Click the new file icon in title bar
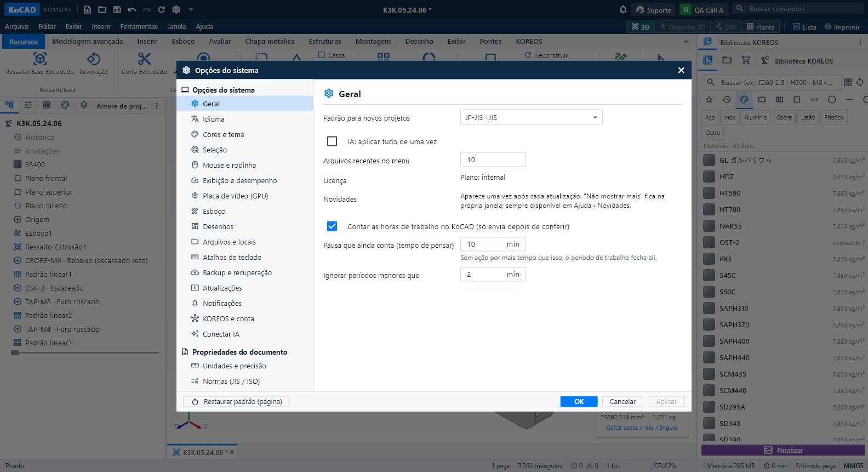 [x=87, y=9]
